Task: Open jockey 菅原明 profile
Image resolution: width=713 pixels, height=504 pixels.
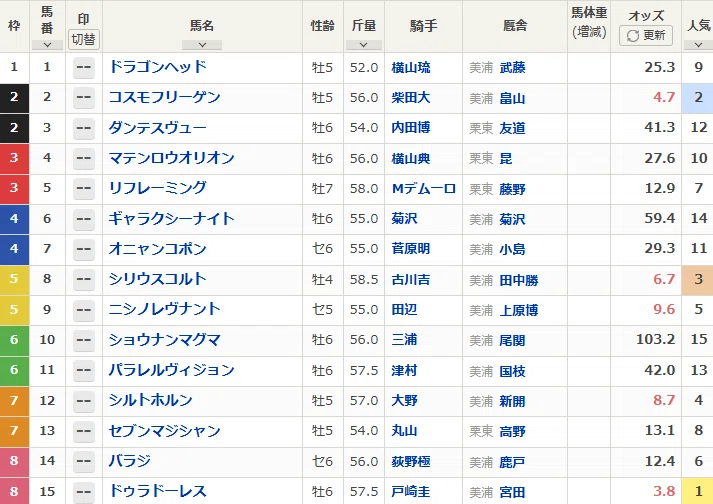Action: [x=411, y=249]
